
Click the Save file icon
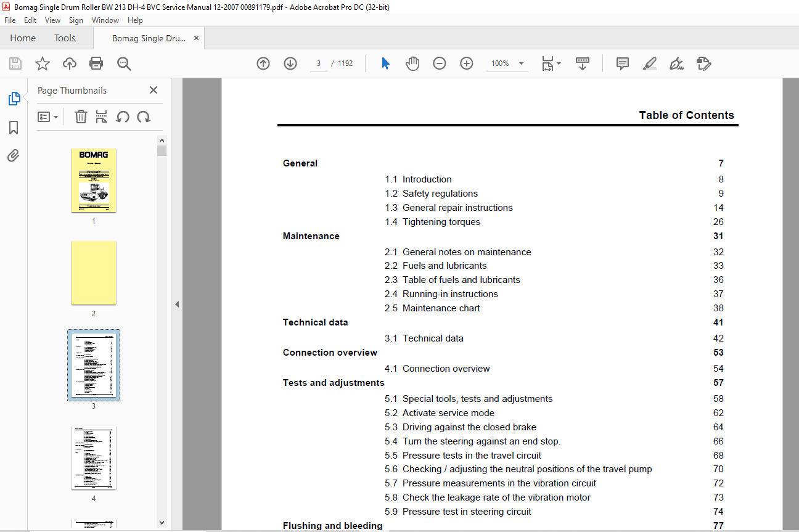15,63
